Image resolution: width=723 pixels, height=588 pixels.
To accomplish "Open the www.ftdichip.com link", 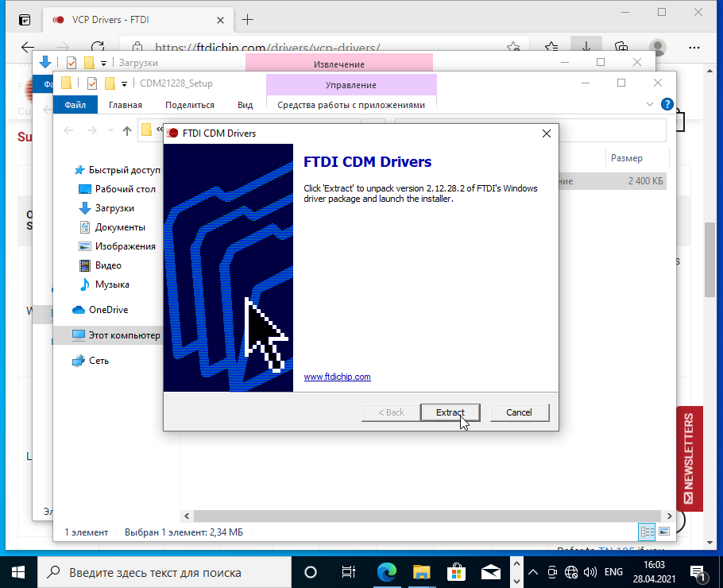I will (337, 377).
